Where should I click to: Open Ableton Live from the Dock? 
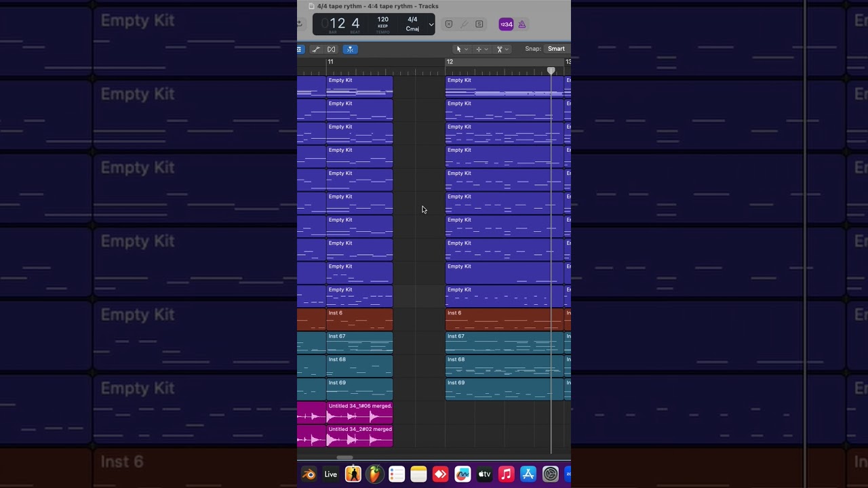point(331,474)
